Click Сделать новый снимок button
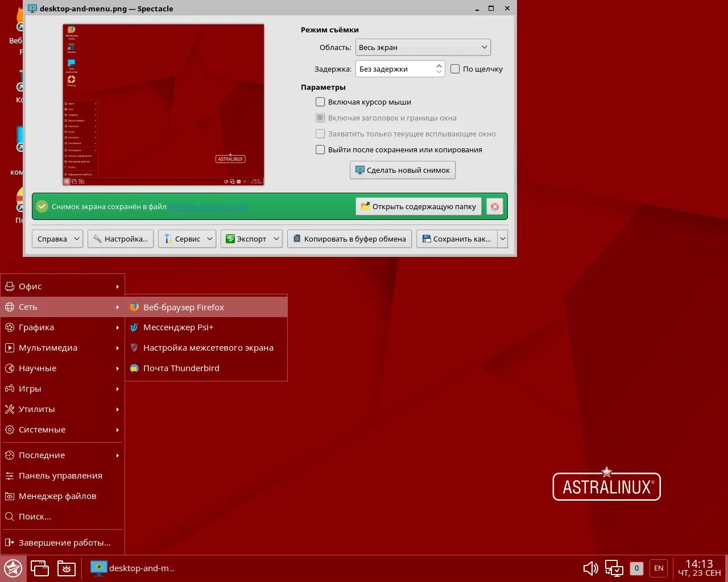Viewport: 728px width, 582px height. click(x=403, y=170)
